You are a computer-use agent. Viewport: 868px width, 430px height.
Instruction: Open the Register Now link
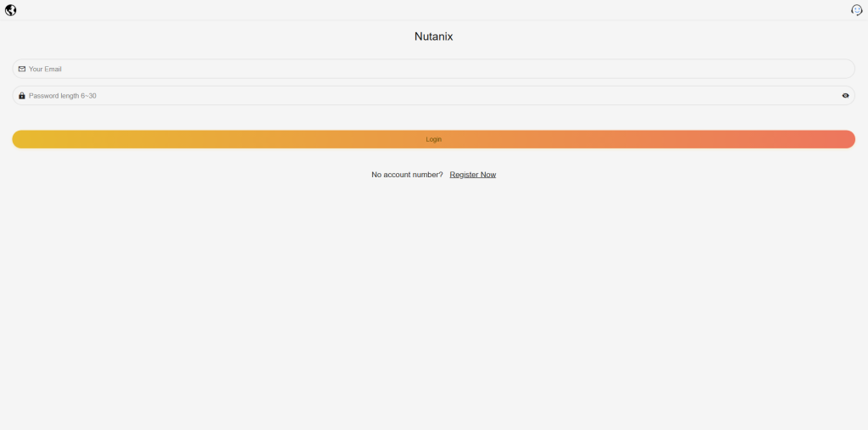pyautogui.click(x=473, y=175)
